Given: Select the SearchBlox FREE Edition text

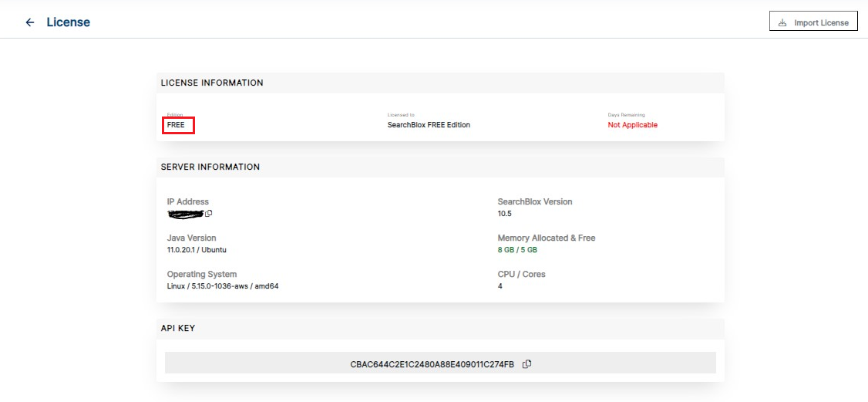Looking at the screenshot, I should click(429, 125).
